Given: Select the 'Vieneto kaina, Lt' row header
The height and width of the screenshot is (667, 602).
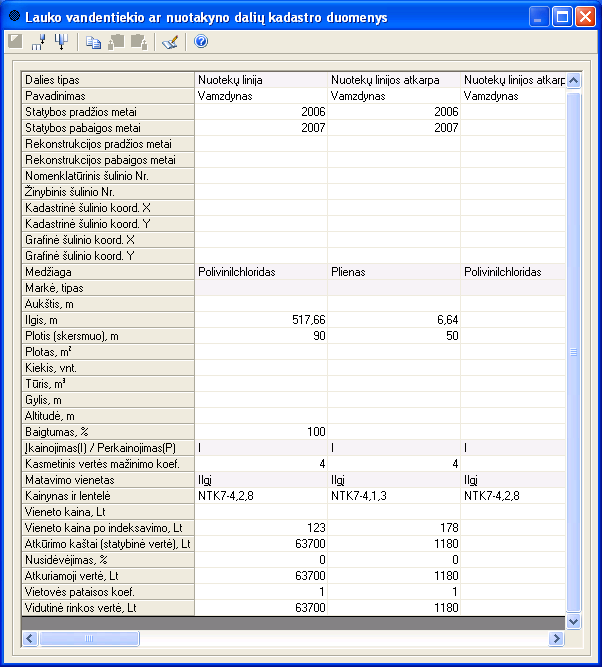Looking at the screenshot, I should pyautogui.click(x=108, y=512).
